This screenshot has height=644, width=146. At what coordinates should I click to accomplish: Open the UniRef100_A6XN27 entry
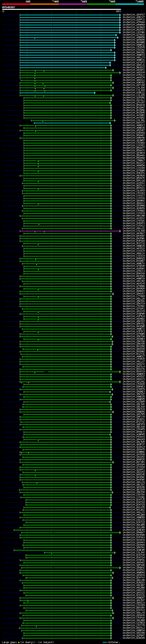point(133,233)
